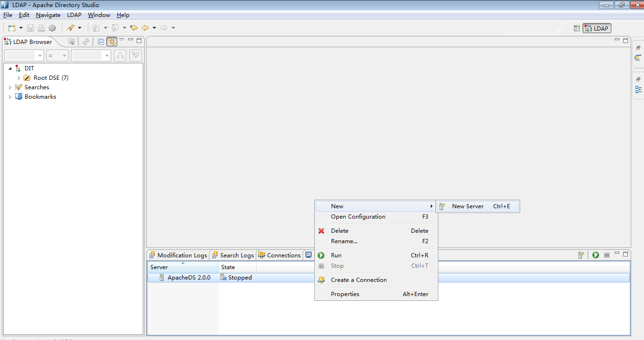Open the Next Annotation dropdown arrow
644x340 pixels.
(105, 28)
